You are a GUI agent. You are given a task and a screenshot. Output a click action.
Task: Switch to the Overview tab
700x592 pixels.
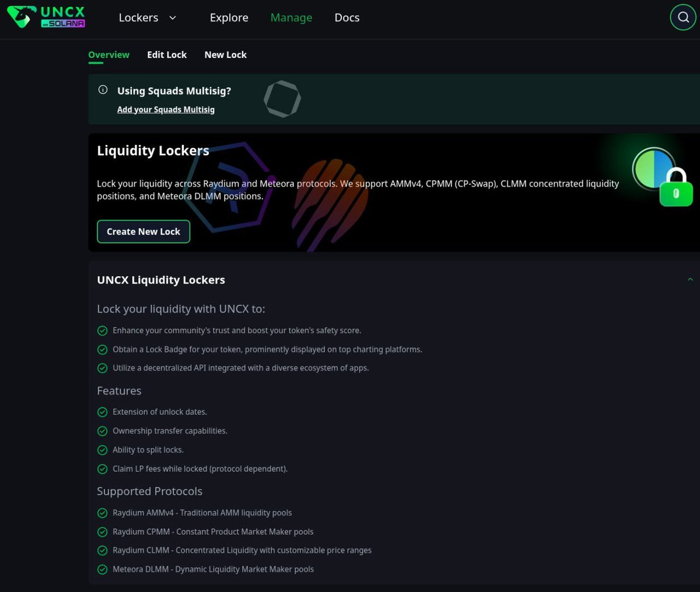coord(108,54)
